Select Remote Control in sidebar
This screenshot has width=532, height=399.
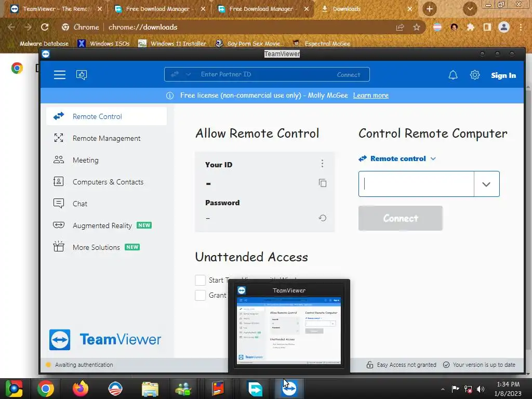click(107, 116)
